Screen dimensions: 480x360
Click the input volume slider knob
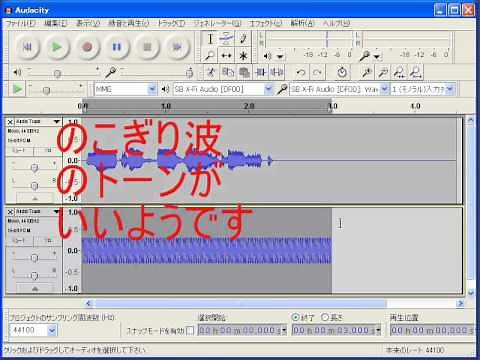[x=190, y=72]
